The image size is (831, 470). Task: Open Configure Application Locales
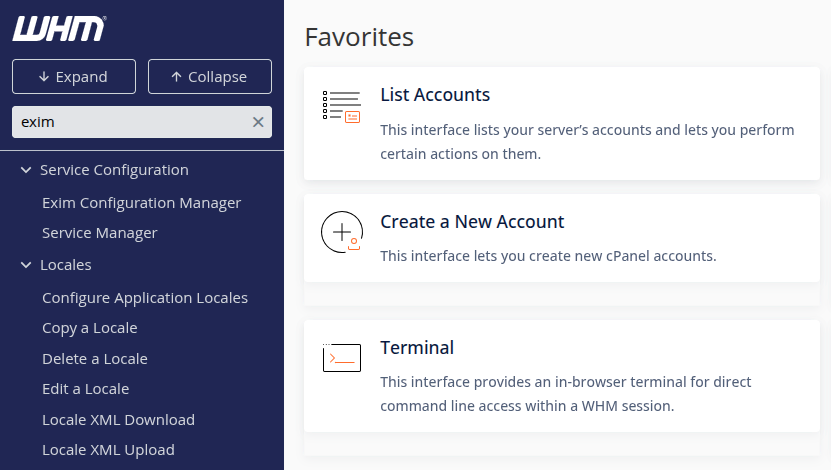click(145, 298)
